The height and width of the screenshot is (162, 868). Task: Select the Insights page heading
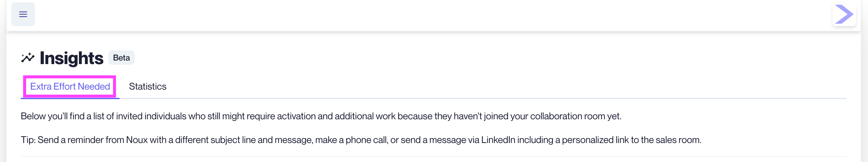click(71, 58)
